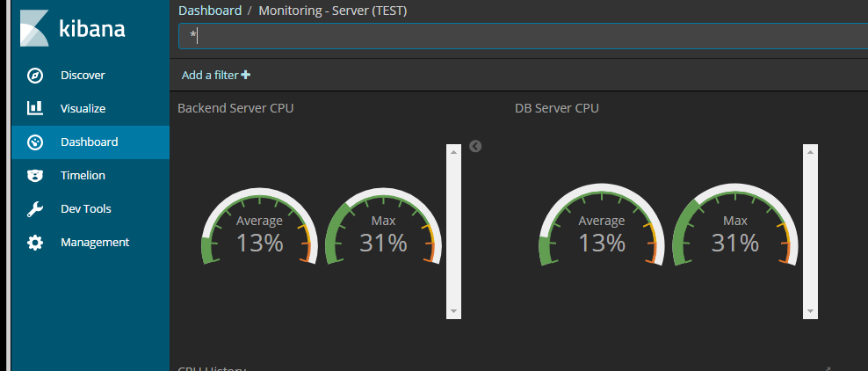This screenshot has height=371, width=868.
Task: Click DB Server Average 13% gauge
Action: (602, 226)
